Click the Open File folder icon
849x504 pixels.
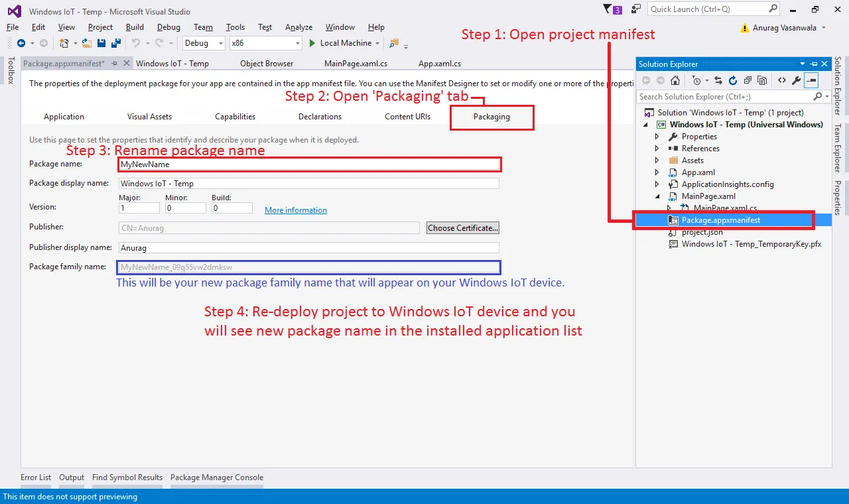pyautogui.click(x=87, y=43)
